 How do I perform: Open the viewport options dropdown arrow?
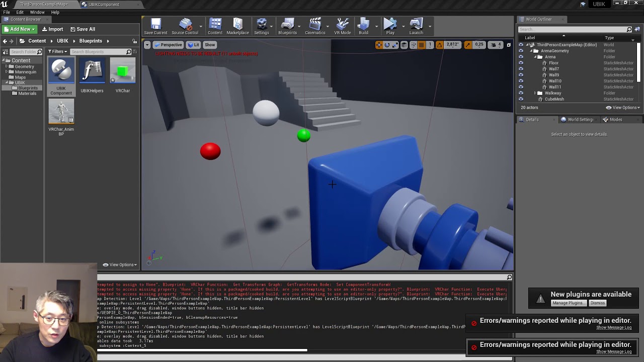pos(147,45)
